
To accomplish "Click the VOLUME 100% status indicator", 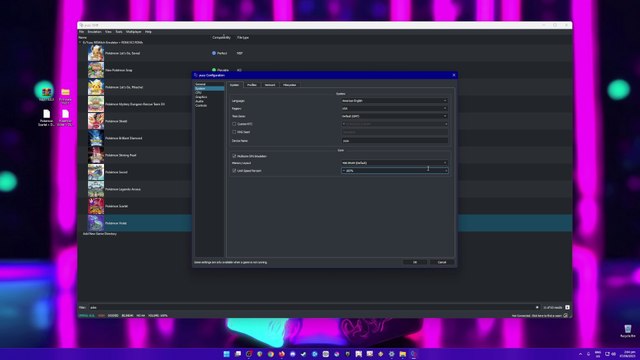I will pos(158,316).
